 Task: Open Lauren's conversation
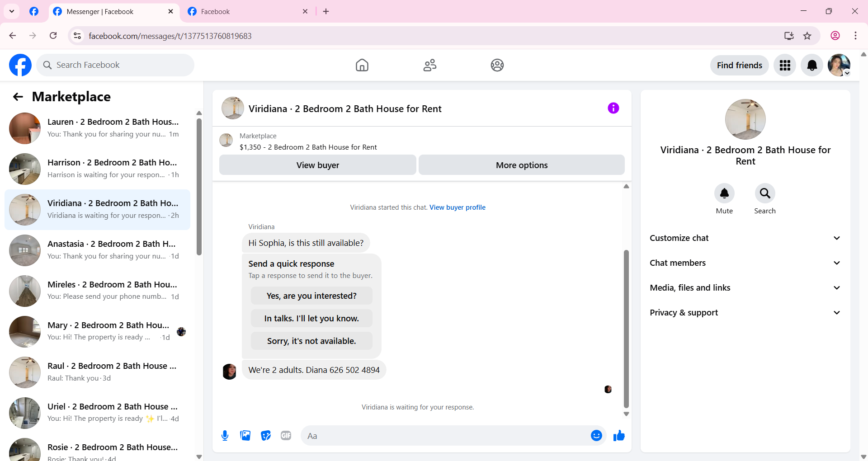[x=97, y=128]
